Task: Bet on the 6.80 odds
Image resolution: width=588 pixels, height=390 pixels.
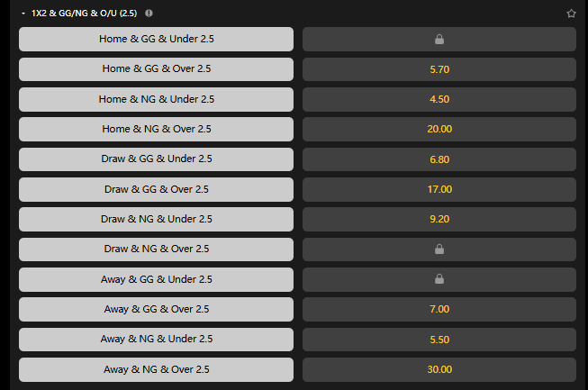Action: (x=439, y=159)
